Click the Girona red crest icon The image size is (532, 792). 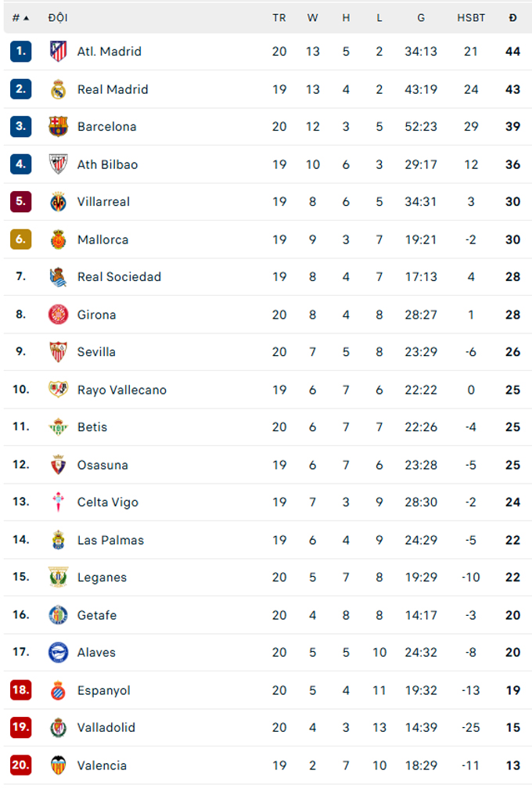[58, 315]
